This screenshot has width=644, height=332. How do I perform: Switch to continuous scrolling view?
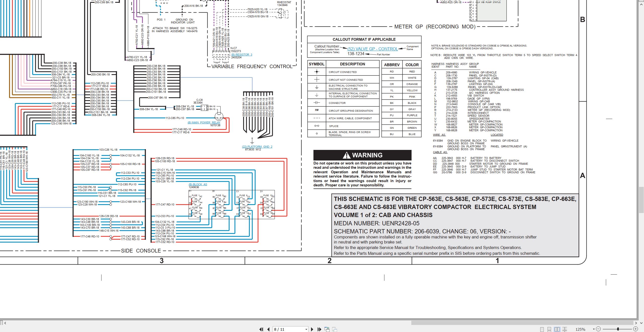[549, 329]
